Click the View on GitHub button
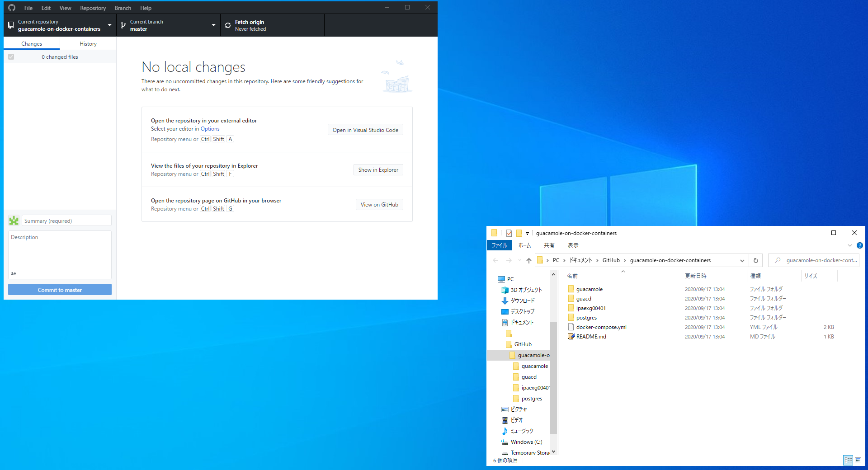Viewport: 868px width, 470px height. point(379,205)
